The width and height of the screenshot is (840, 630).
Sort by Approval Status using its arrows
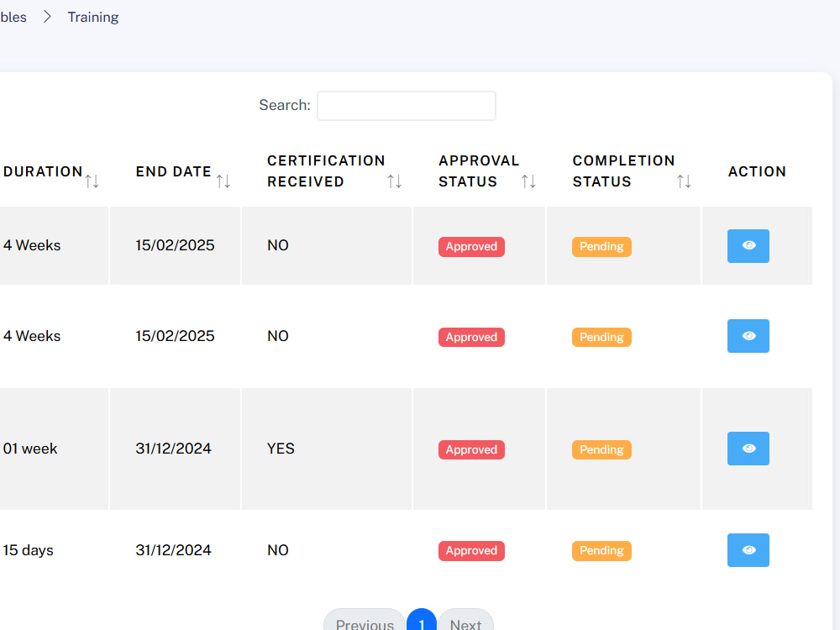pos(528,181)
